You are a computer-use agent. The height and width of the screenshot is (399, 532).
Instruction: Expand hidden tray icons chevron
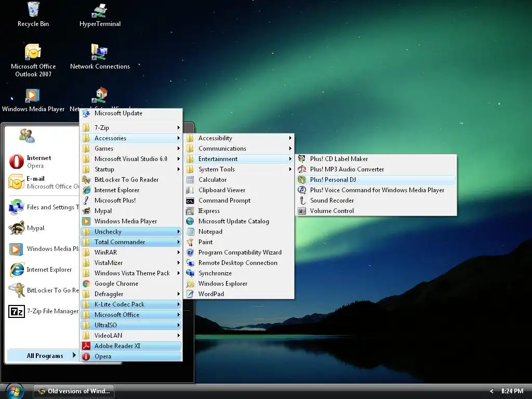tap(491, 391)
